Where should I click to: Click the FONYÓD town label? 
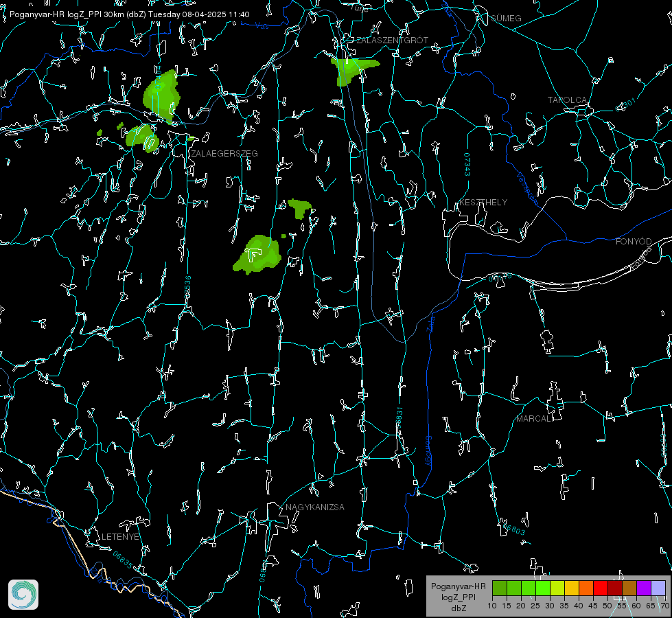pyautogui.click(x=634, y=242)
